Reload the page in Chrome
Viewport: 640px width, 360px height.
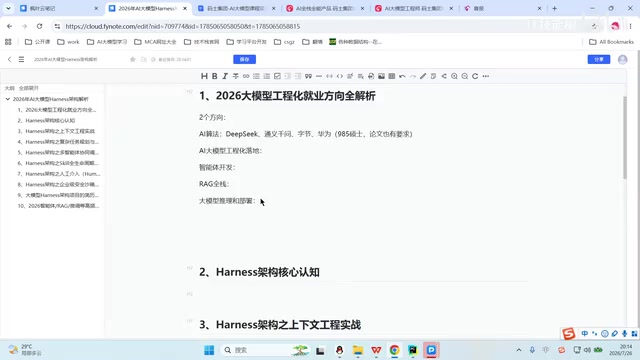coord(39,26)
